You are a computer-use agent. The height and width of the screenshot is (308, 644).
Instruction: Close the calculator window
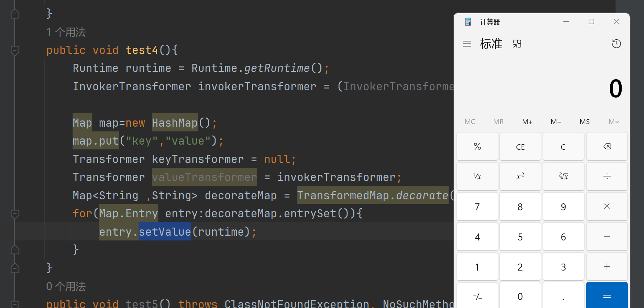617,22
